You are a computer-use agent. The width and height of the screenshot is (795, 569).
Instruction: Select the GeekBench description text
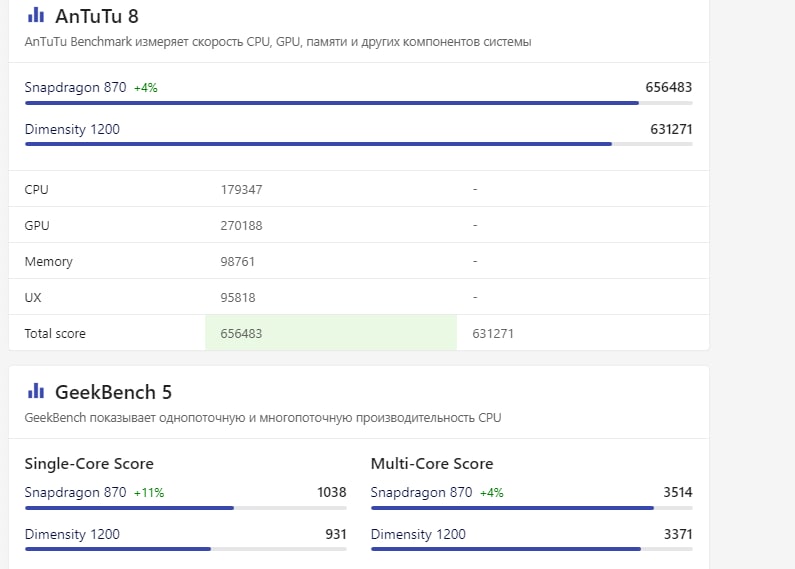point(263,418)
